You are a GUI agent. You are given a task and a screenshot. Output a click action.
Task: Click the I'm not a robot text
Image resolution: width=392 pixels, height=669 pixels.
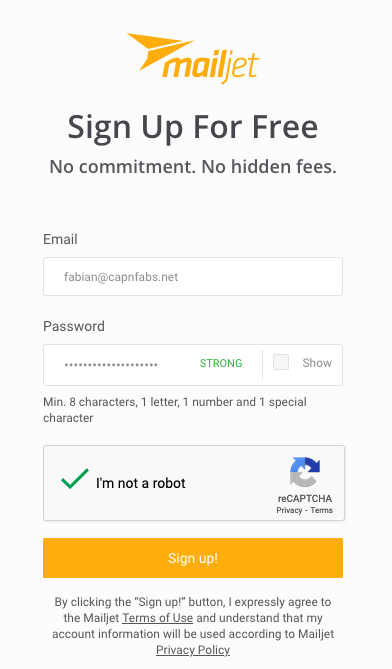pyautogui.click(x=141, y=483)
